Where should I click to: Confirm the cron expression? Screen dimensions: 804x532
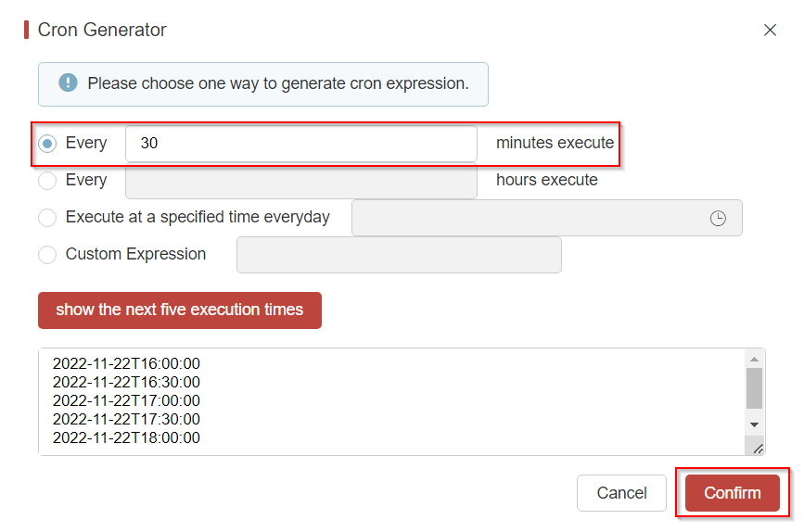732,493
